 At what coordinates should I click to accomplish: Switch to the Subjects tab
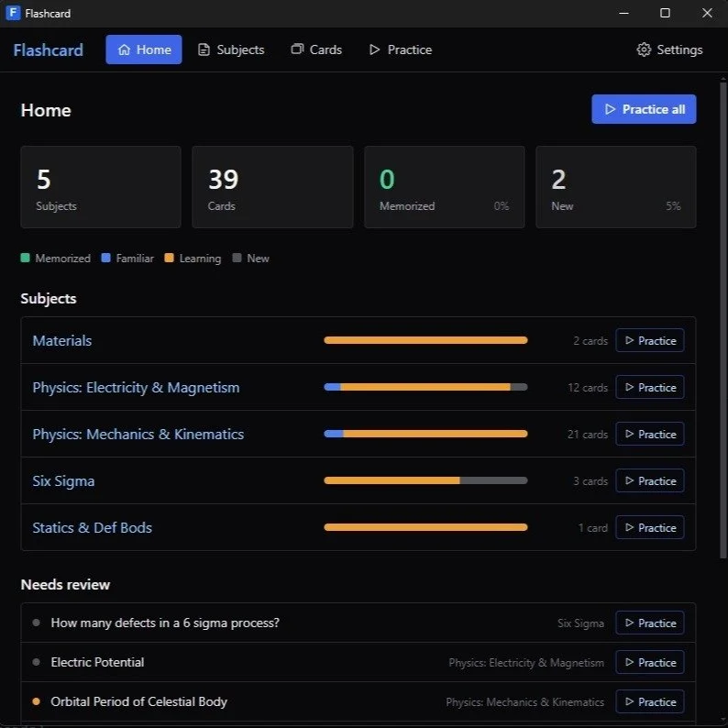tap(231, 50)
